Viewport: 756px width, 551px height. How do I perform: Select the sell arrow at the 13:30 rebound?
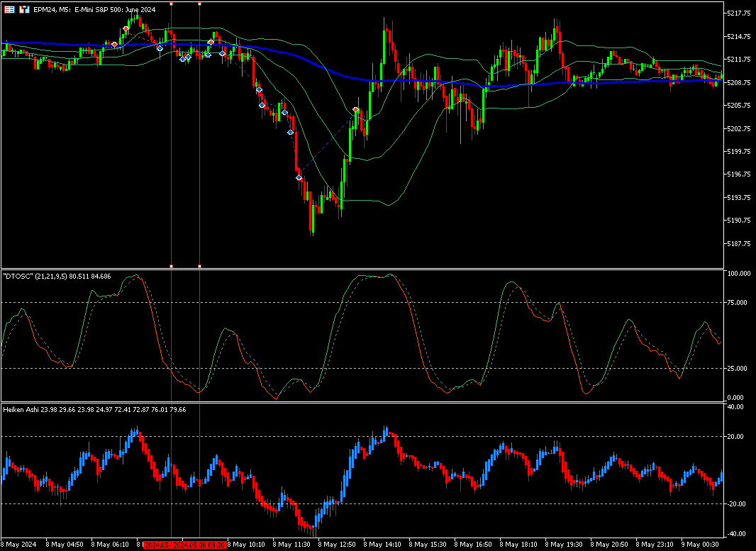[x=356, y=111]
